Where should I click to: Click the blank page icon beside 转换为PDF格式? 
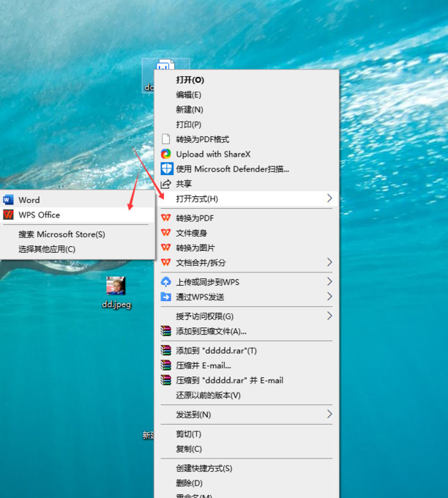[165, 139]
